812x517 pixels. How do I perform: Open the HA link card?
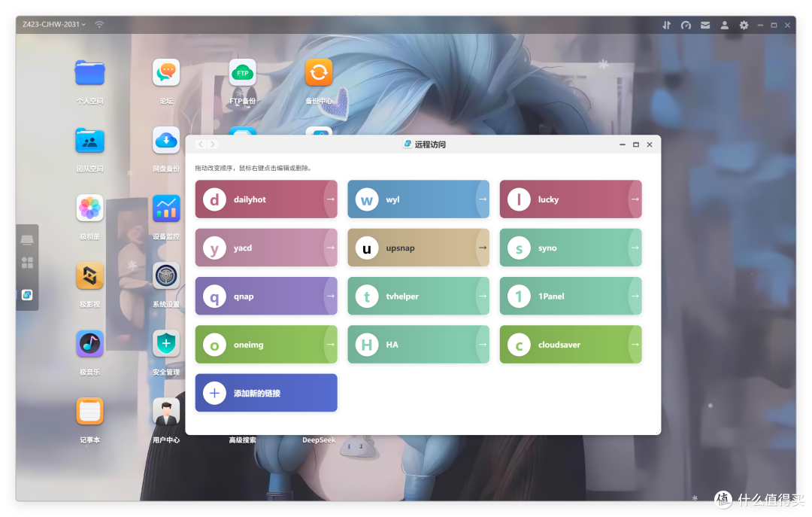[419, 345]
